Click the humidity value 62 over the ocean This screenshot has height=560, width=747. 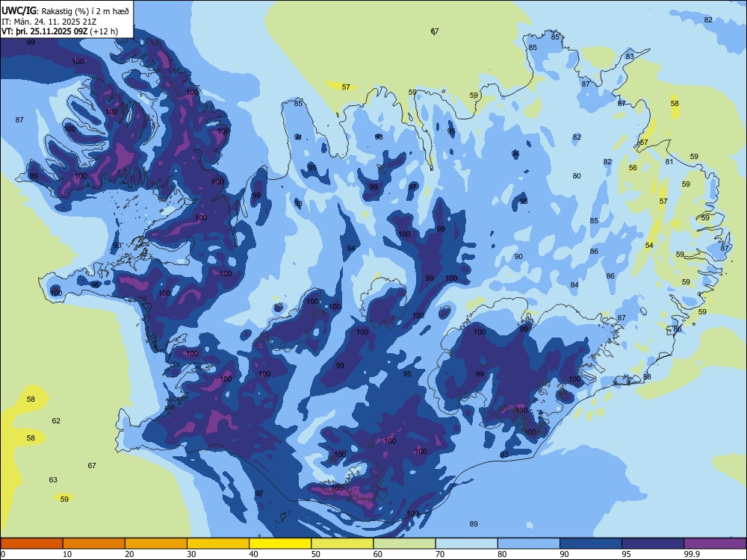[x=56, y=421]
